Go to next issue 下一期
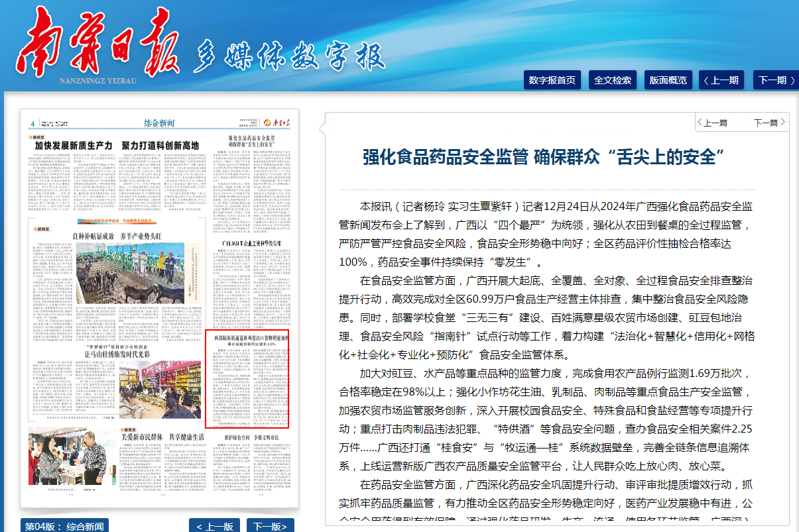 click(776, 80)
